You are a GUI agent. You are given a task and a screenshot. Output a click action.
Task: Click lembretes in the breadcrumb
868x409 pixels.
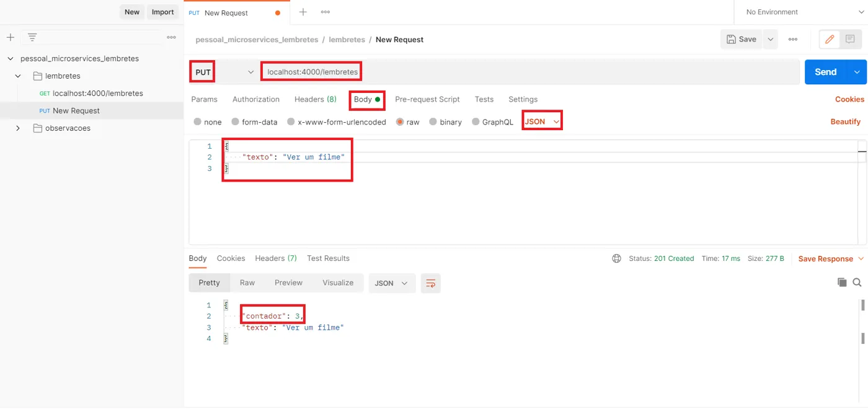coord(347,39)
